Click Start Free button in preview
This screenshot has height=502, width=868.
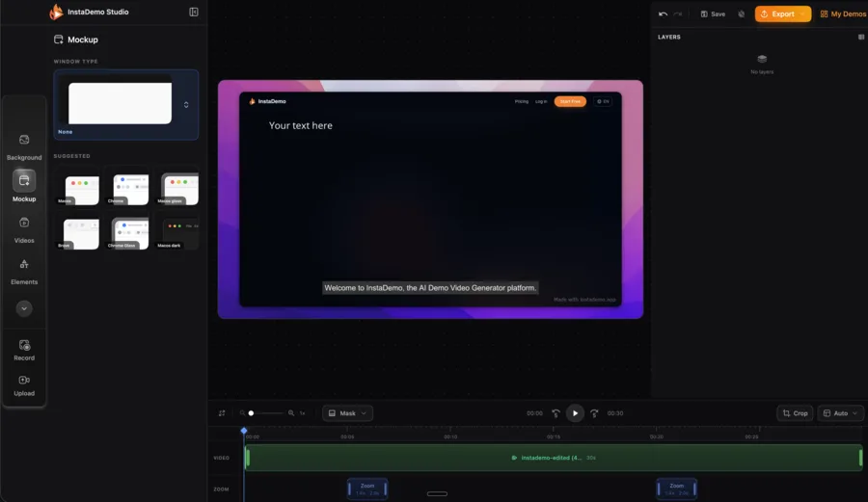570,101
